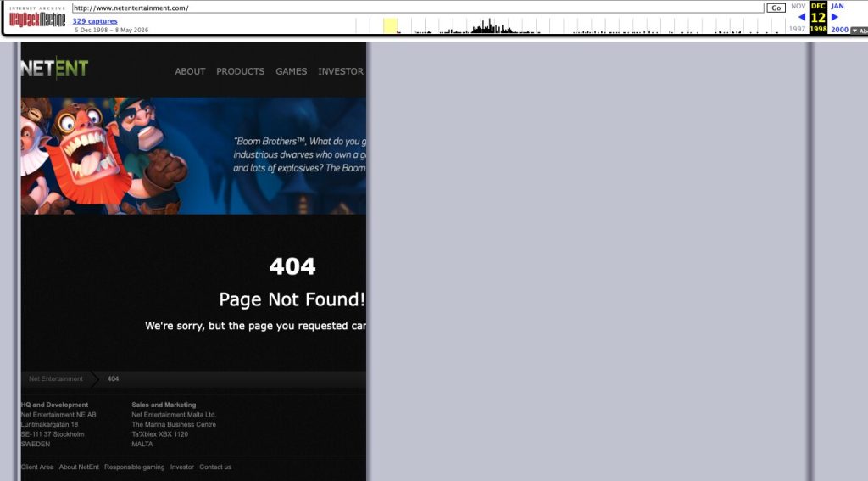The image size is (868, 481).
Task: Click the Wayback URL input field
Action: (x=418, y=8)
